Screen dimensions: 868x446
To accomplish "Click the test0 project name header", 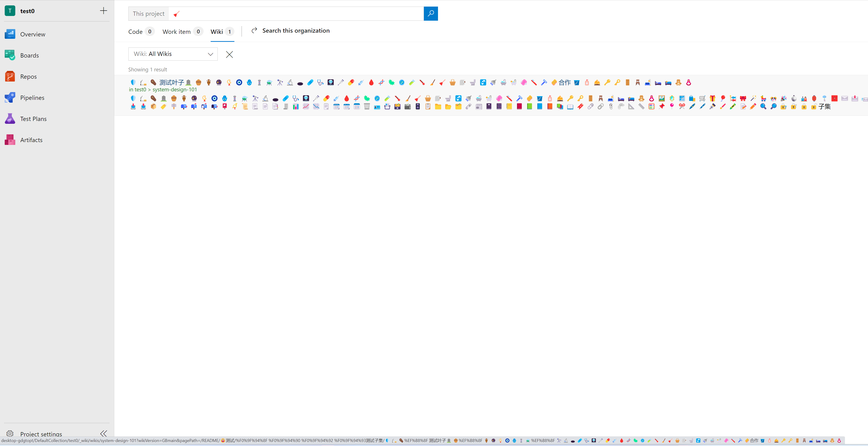I will pos(27,11).
